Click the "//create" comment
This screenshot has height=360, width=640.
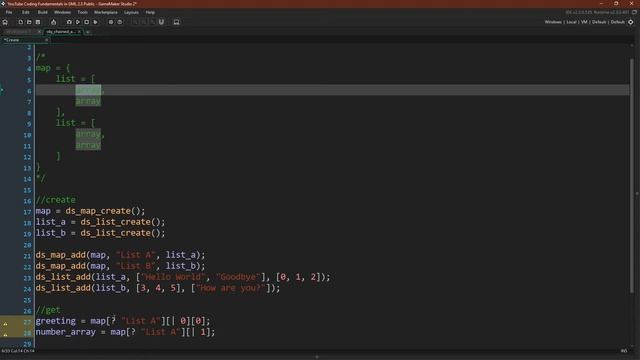56,200
